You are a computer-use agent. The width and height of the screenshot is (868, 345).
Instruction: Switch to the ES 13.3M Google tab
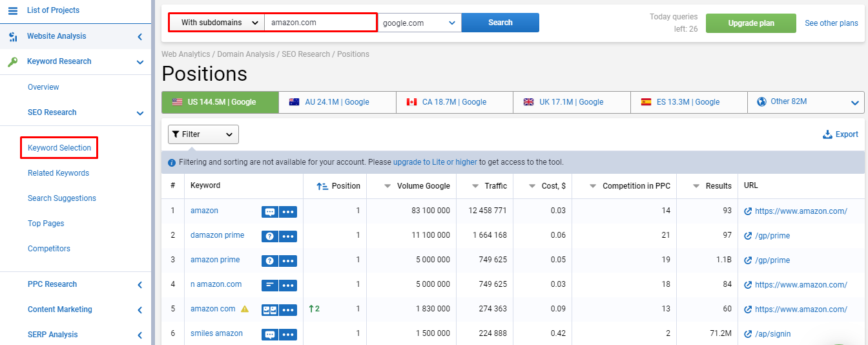(x=689, y=102)
